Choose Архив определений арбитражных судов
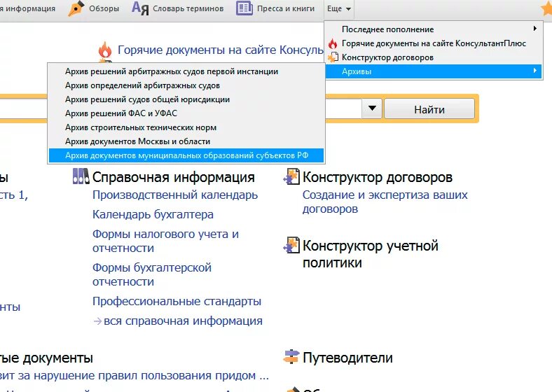Screen dimensions: 552x392 point(186,85)
